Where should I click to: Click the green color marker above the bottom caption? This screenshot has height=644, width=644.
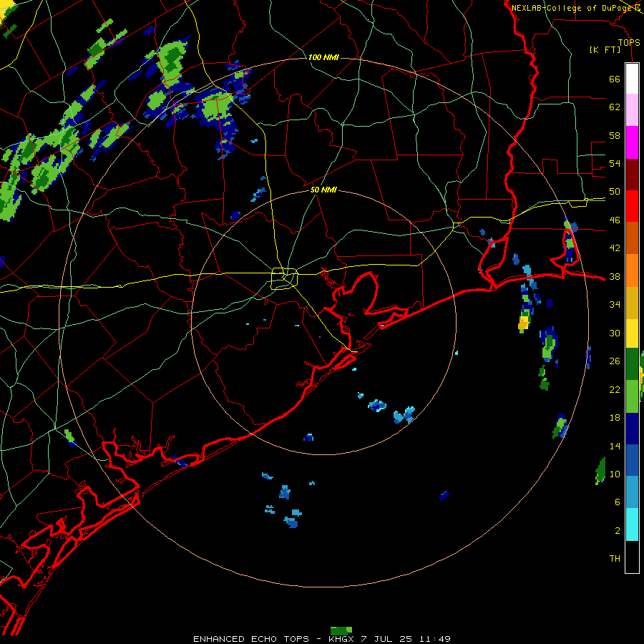[341, 630]
